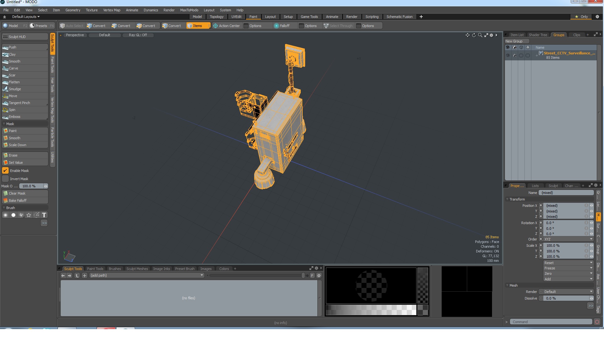Select the Carve sculpt tool
The width and height of the screenshot is (604, 364).
tap(25, 68)
